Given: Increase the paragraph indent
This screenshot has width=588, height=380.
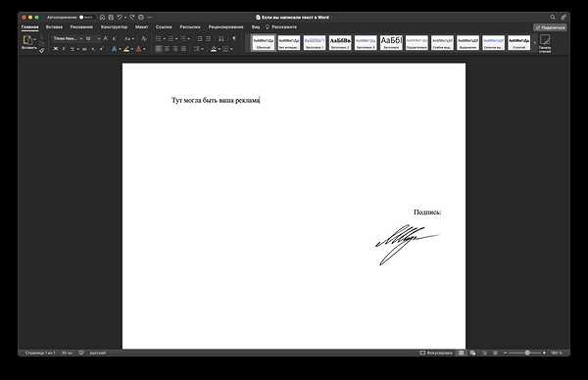Looking at the screenshot, I should click(208, 38).
